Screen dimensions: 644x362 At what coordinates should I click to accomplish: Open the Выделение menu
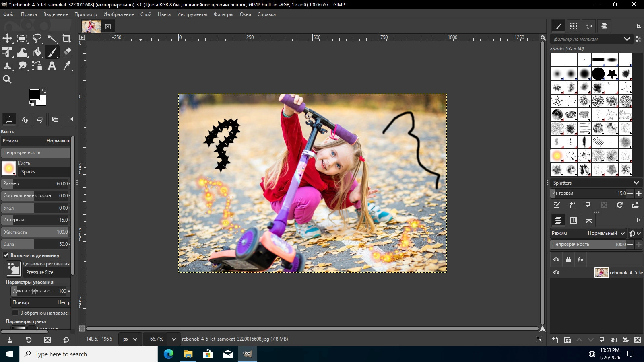click(x=56, y=14)
